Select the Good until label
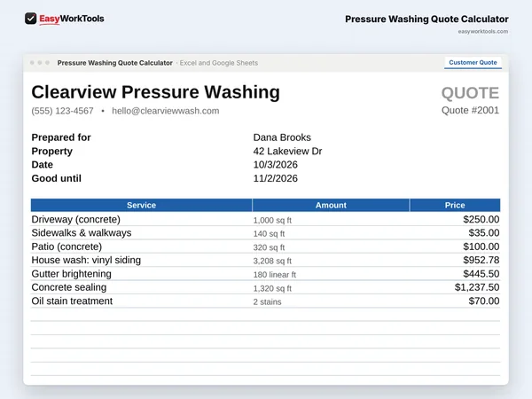This screenshot has width=532, height=399. click(x=57, y=178)
